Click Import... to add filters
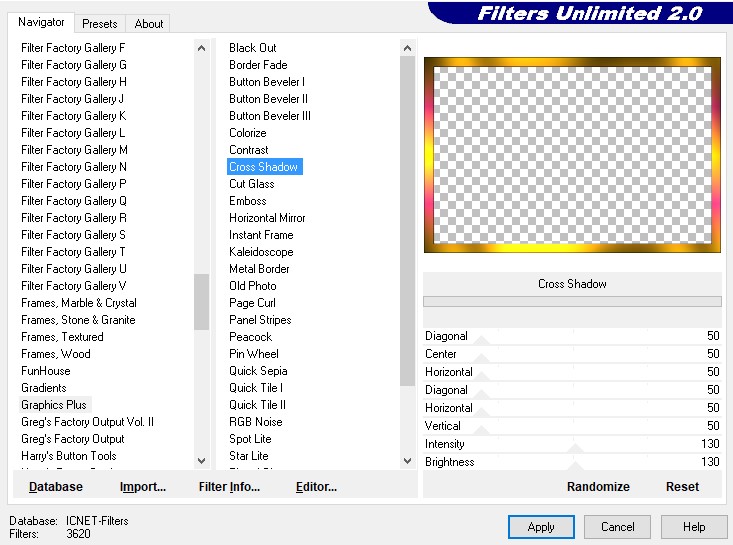This screenshot has width=733, height=545. 143,487
